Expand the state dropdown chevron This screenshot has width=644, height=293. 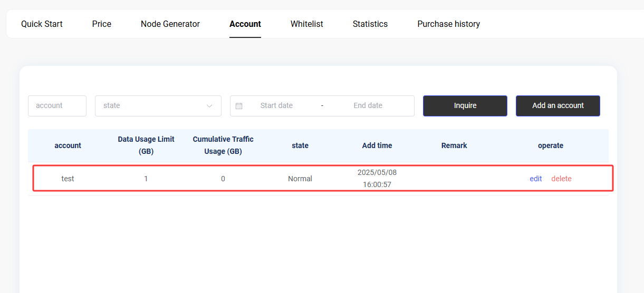(209, 106)
